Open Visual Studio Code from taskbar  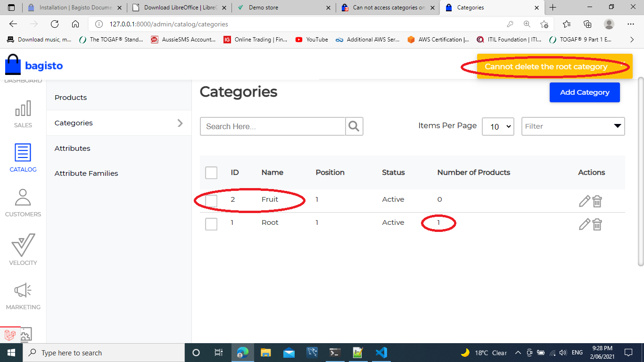381,353
